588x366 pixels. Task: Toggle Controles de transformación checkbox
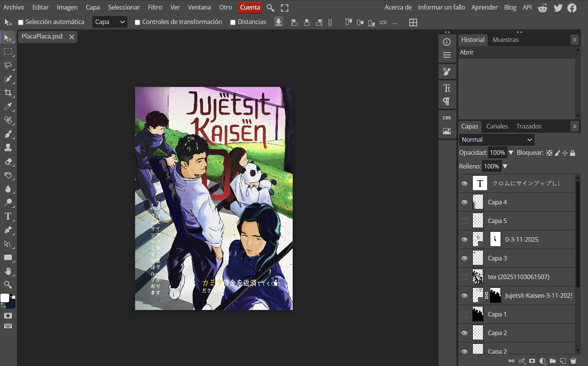coord(137,22)
